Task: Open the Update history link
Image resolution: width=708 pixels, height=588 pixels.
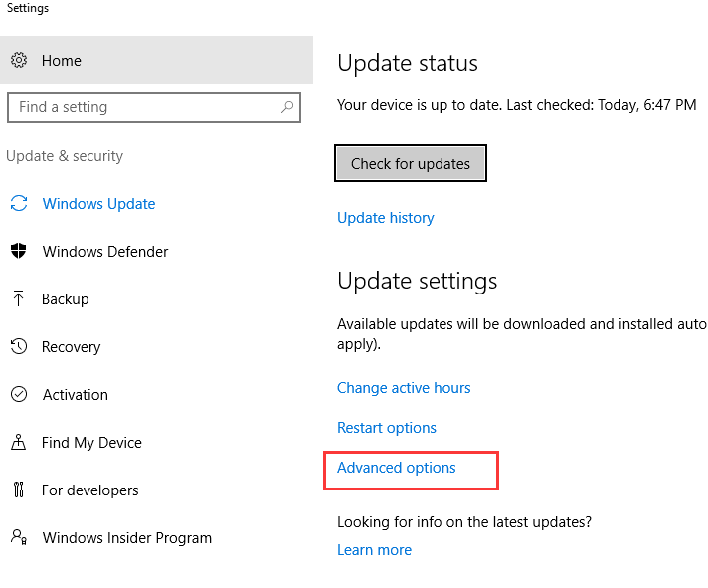Action: tap(385, 218)
